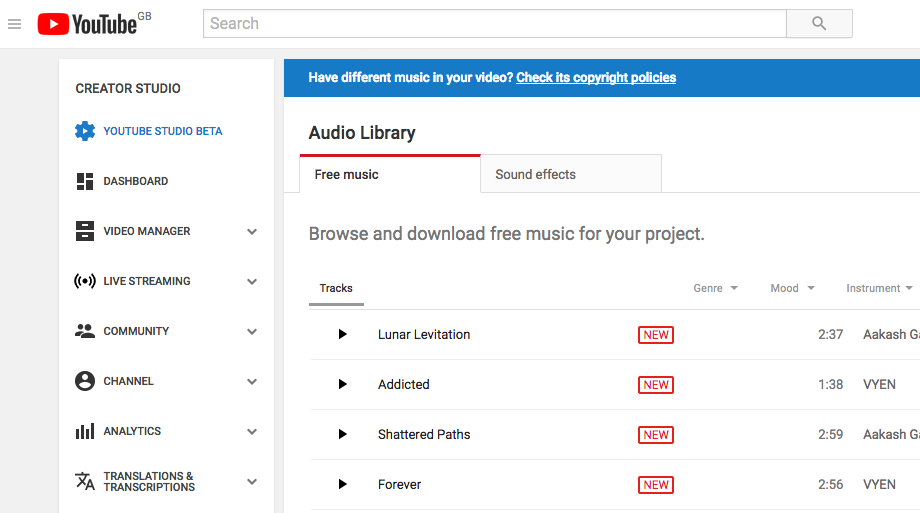Click the 2:56 duration of Forever
The width and height of the screenshot is (920, 513).
830,484
